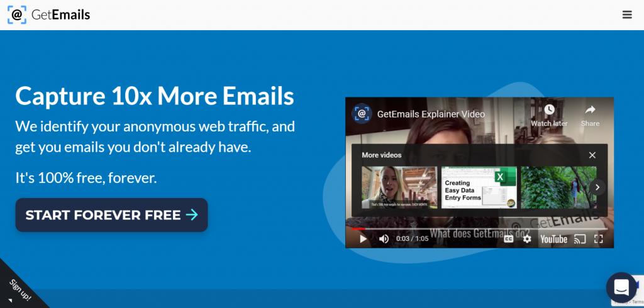Click START FOREVER FREE button
The height and width of the screenshot is (308, 644).
point(112,215)
